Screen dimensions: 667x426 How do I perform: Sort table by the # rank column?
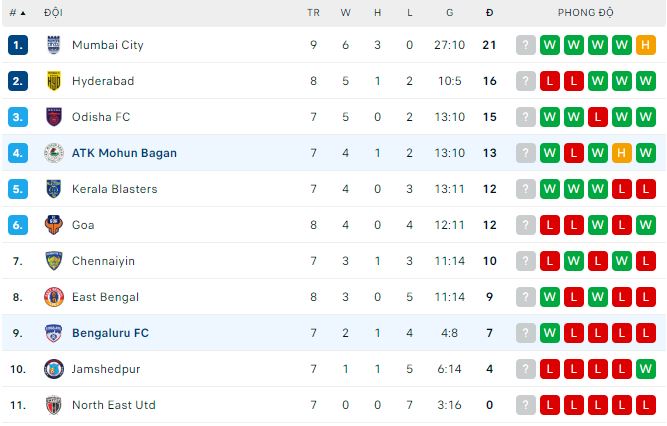(17, 13)
